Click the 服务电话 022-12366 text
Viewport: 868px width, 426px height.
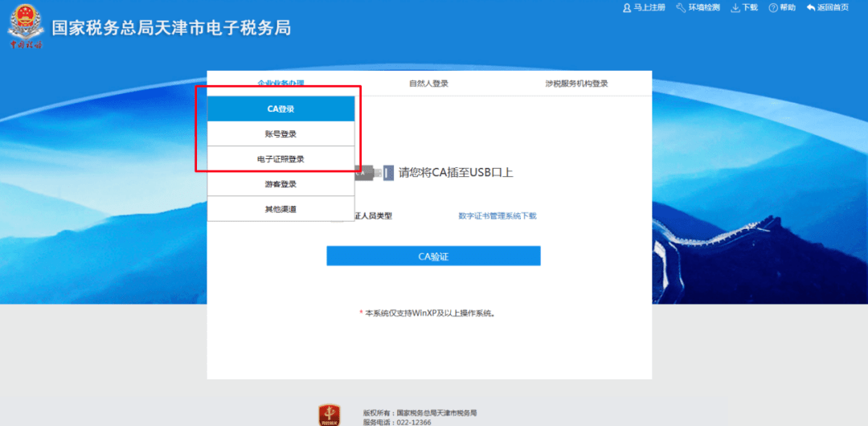(397, 422)
